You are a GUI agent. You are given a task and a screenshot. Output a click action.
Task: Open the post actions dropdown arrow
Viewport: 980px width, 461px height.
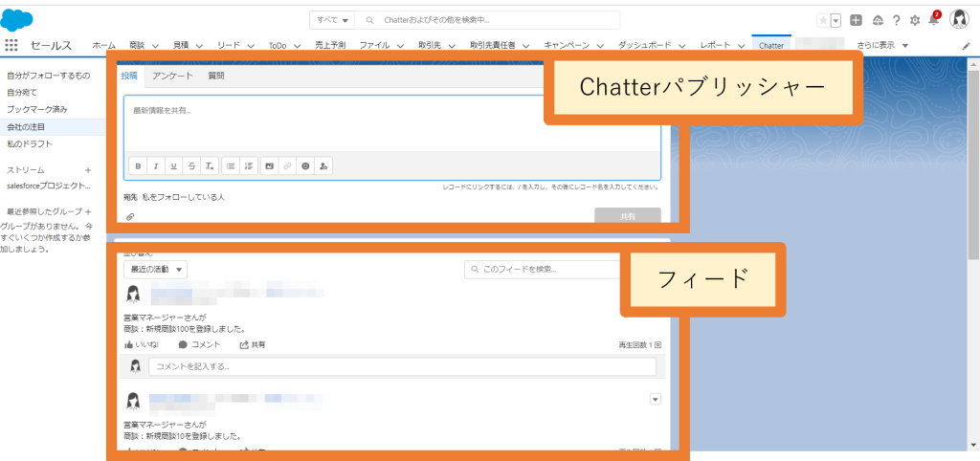(655, 399)
